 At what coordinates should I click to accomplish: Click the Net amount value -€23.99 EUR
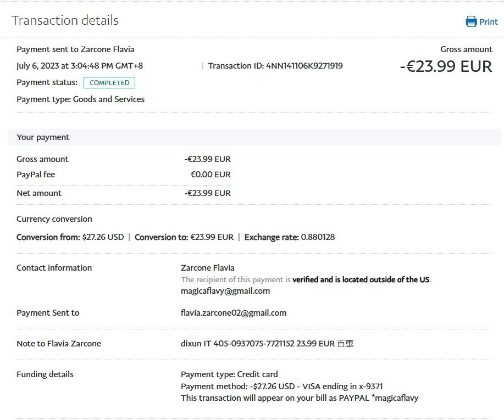pyautogui.click(x=207, y=193)
